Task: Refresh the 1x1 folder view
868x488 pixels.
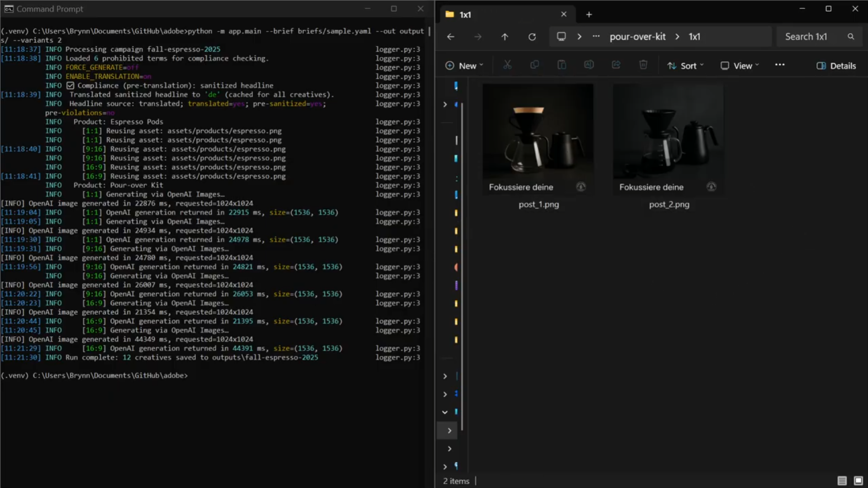Action: (x=532, y=37)
